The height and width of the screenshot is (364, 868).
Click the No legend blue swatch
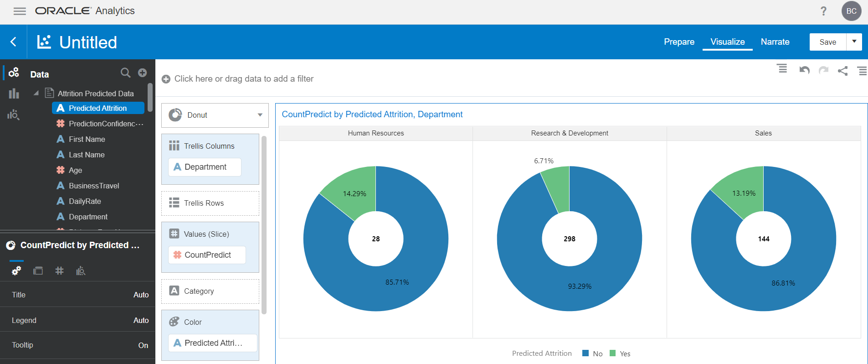tap(586, 353)
